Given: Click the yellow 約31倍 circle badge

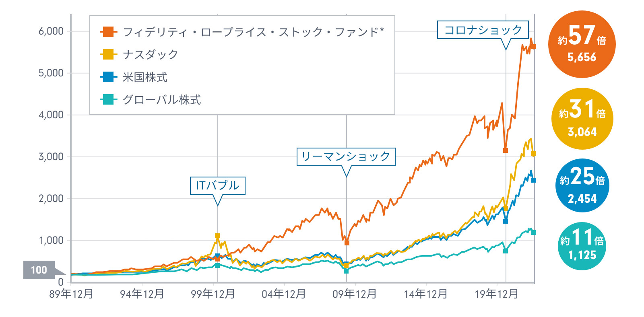Looking at the screenshot, I should point(582,119).
